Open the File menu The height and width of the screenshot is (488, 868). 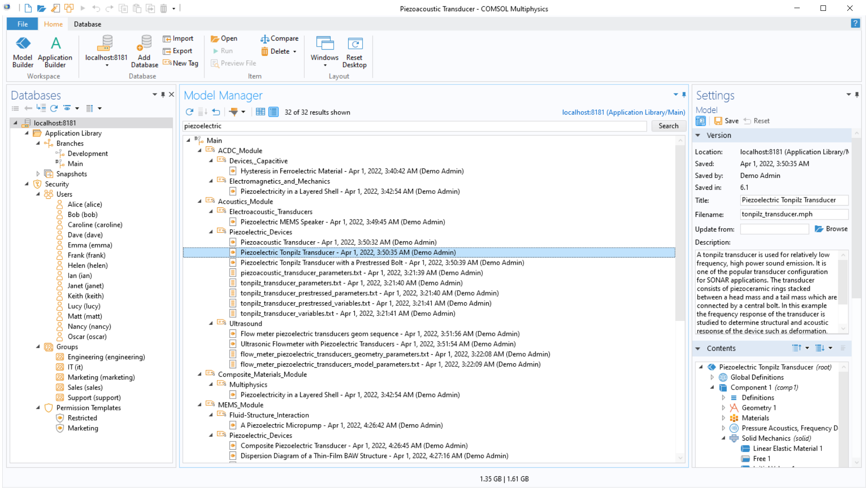click(x=23, y=24)
